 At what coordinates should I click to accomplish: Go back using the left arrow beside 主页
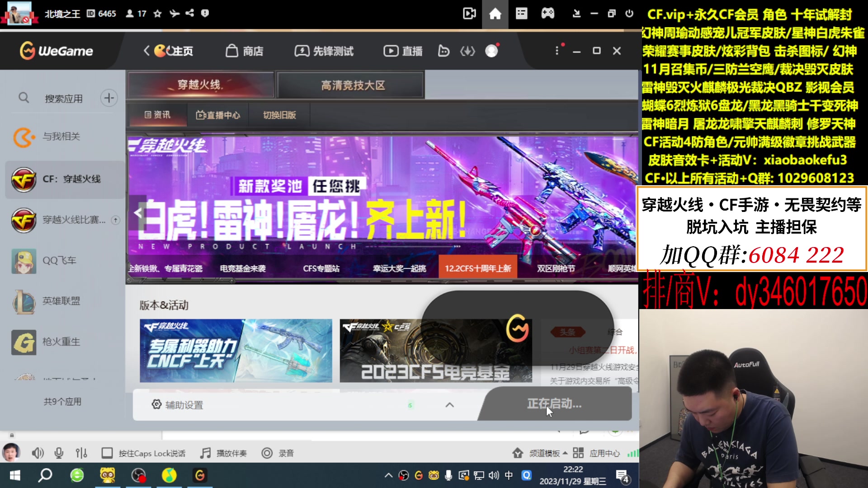[x=146, y=51]
